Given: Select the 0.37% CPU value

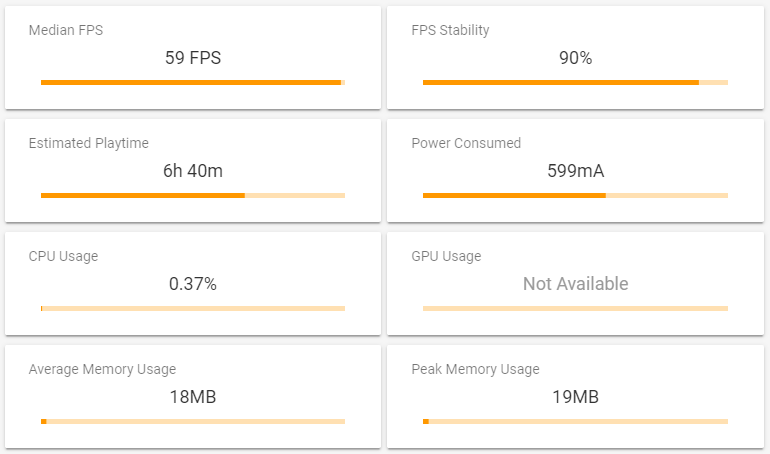Looking at the screenshot, I should (193, 284).
